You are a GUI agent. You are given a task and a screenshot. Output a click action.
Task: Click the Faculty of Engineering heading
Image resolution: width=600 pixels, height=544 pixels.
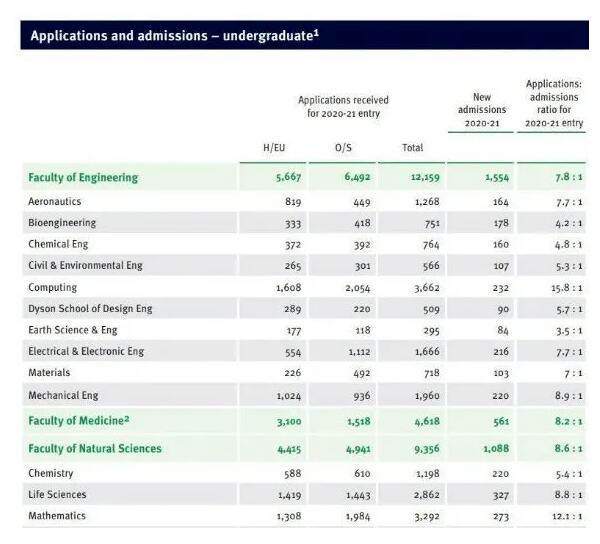[83, 177]
